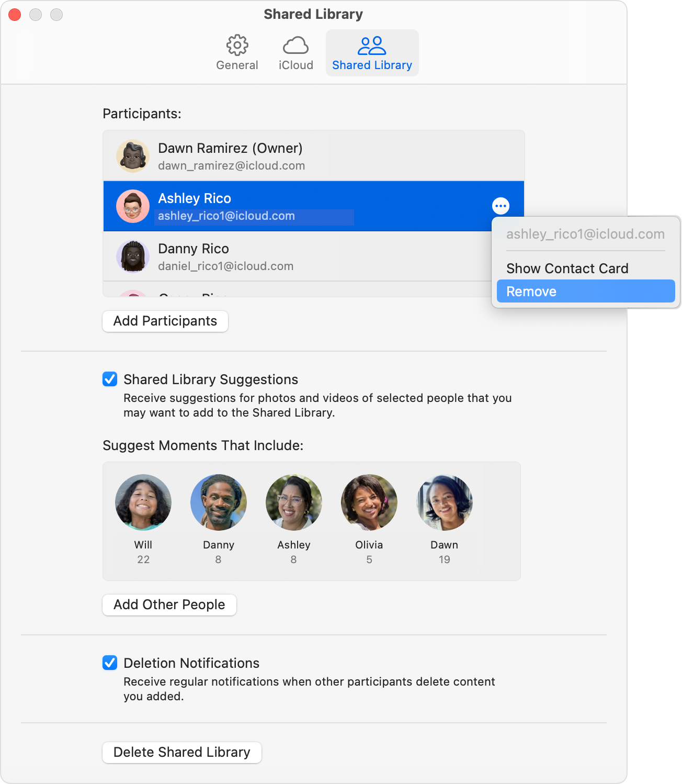The image size is (682, 784).
Task: Select Show Contact Card menu item
Action: tap(567, 268)
